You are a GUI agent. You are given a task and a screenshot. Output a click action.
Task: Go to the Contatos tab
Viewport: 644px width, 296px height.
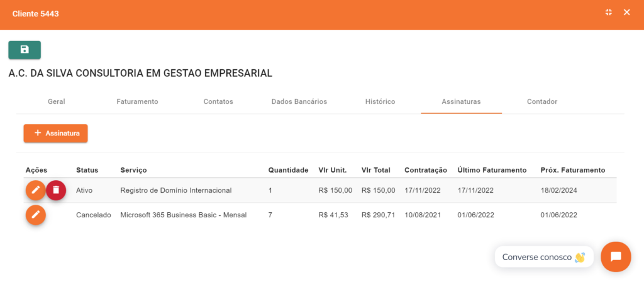tap(218, 101)
